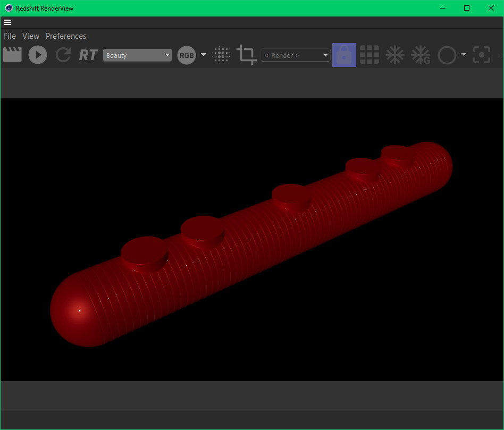Maximize the Redshift RenderView window
Image resolution: width=504 pixels, height=430 pixels.
point(467,8)
